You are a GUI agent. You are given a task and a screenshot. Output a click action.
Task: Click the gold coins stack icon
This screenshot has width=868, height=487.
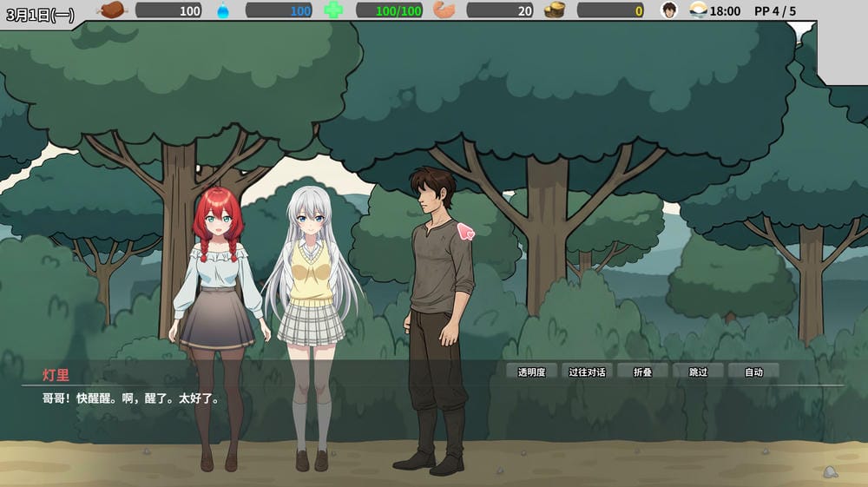(x=554, y=10)
